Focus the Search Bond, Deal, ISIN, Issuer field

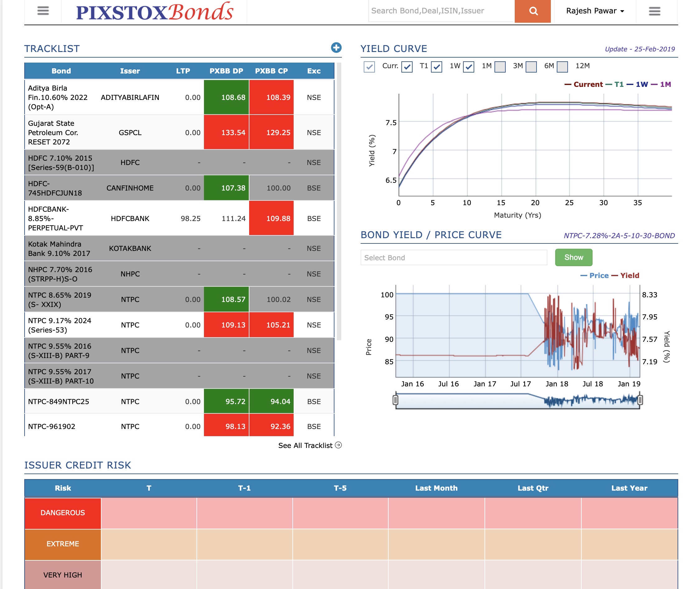click(441, 11)
